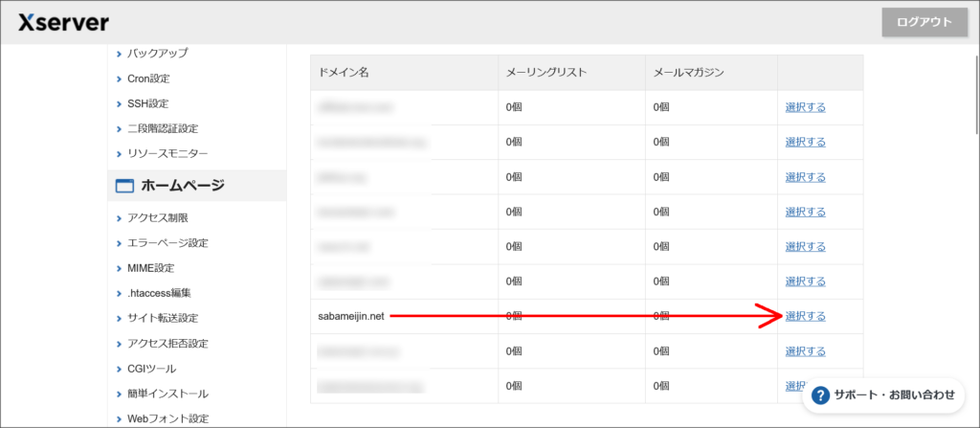Screen dimensions: 980x428
Task: Select サイト転送設定
Action: 163,318
